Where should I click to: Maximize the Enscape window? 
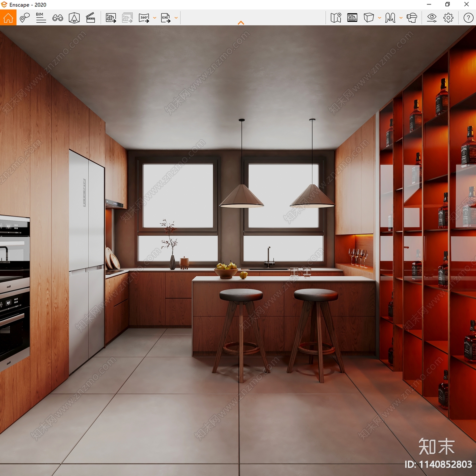tap(447, 4)
